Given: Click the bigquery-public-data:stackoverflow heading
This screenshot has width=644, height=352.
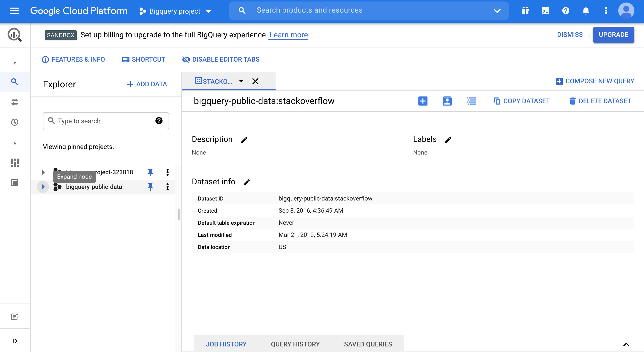Looking at the screenshot, I should (264, 101).
